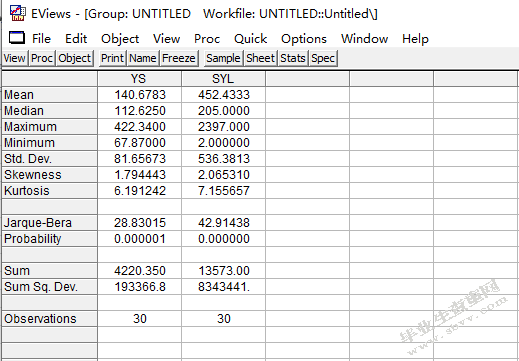This screenshot has height=361, width=519.
Task: Click YS skewness value 1.794443
Action: coord(140,175)
